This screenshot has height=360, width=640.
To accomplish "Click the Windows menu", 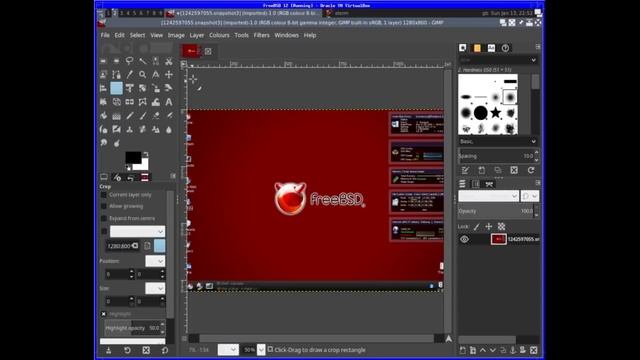I will pos(287,36).
